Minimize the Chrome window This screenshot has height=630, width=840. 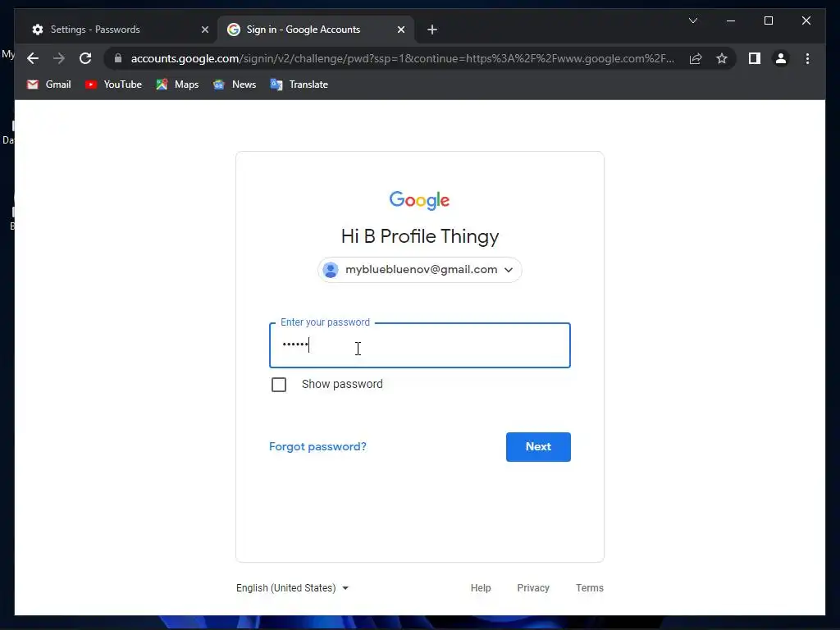(731, 21)
